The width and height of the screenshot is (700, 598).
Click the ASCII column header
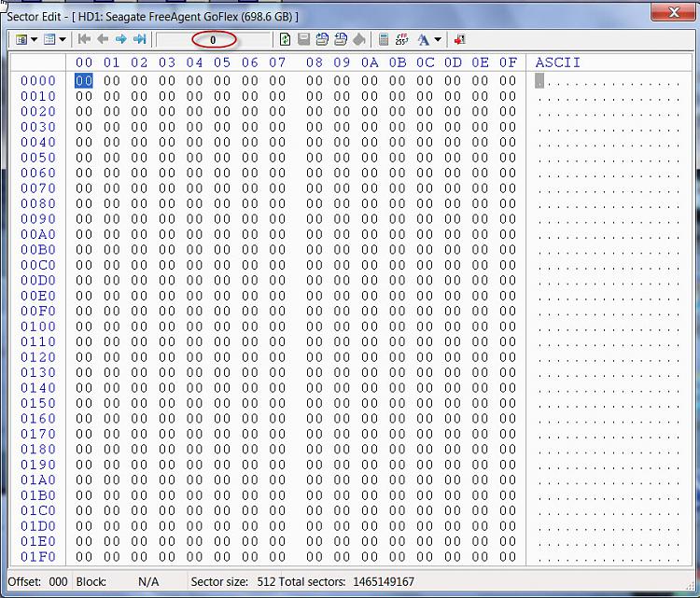point(558,63)
